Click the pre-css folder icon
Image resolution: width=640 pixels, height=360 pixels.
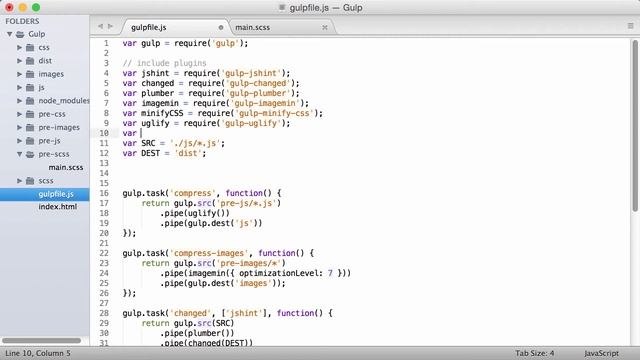click(x=30, y=114)
